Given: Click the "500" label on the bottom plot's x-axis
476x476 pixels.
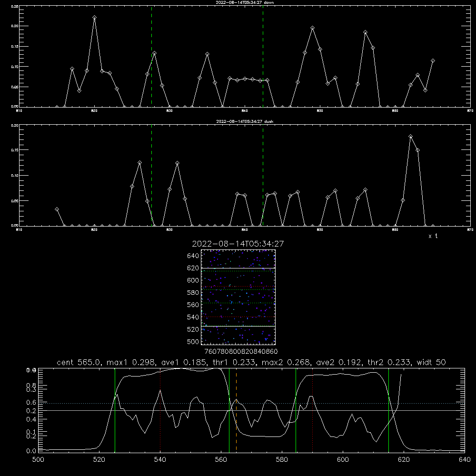Looking at the screenshot, I should pos(38,460).
